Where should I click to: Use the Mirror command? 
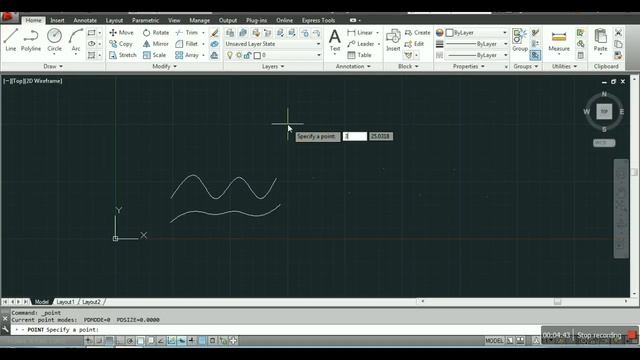[x=156, y=44]
